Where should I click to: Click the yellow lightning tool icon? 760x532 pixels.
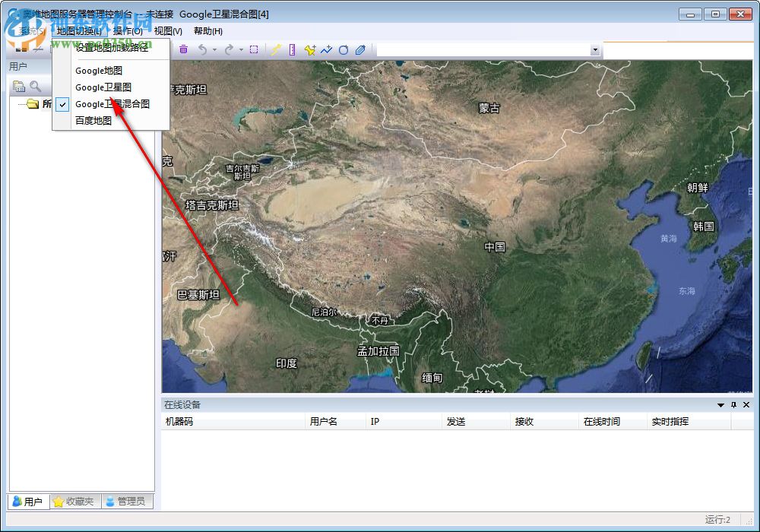[276, 49]
